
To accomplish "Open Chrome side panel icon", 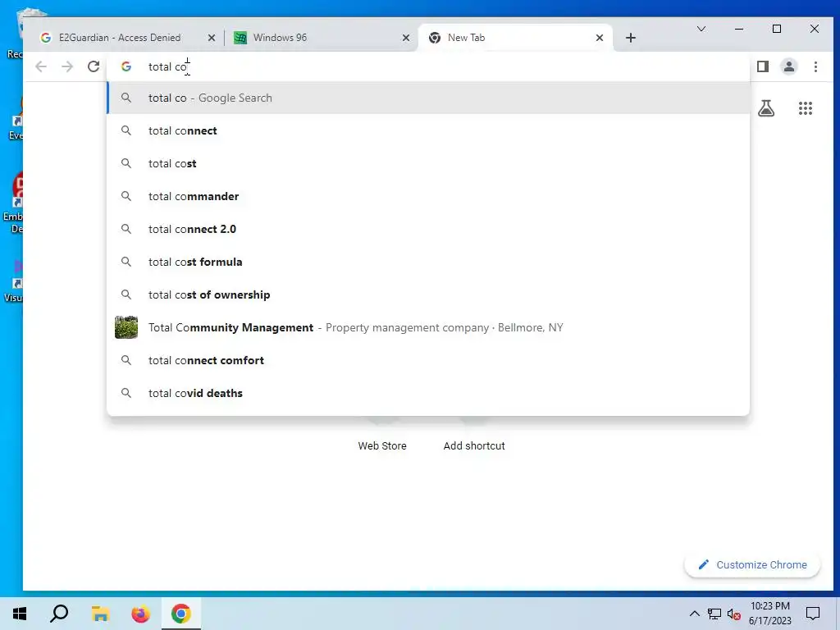I will click(762, 66).
